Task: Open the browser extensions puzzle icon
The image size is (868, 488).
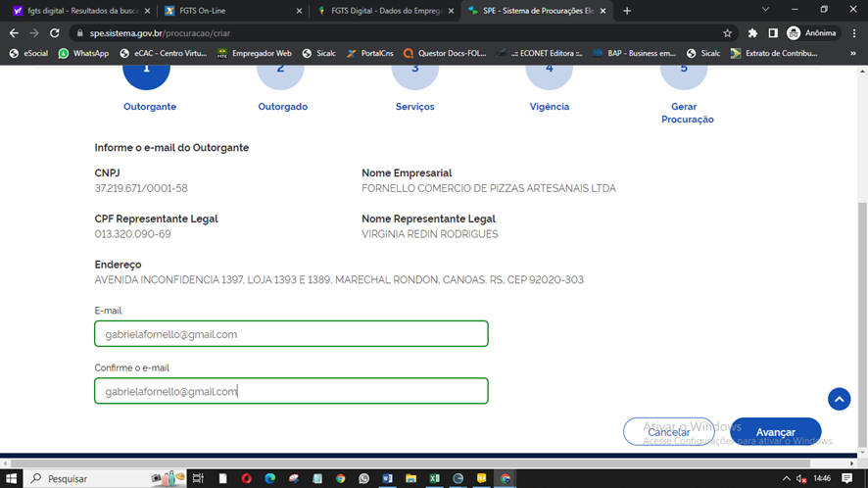Action: (x=752, y=32)
